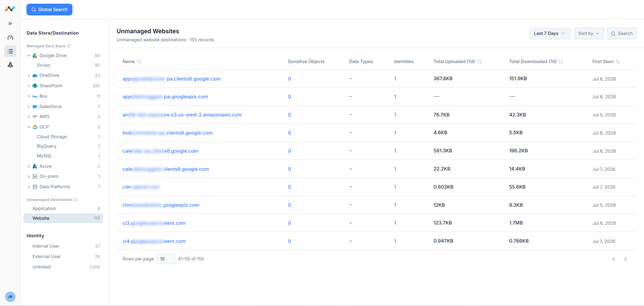
Task: Go to next page arrow
Action: (626, 259)
